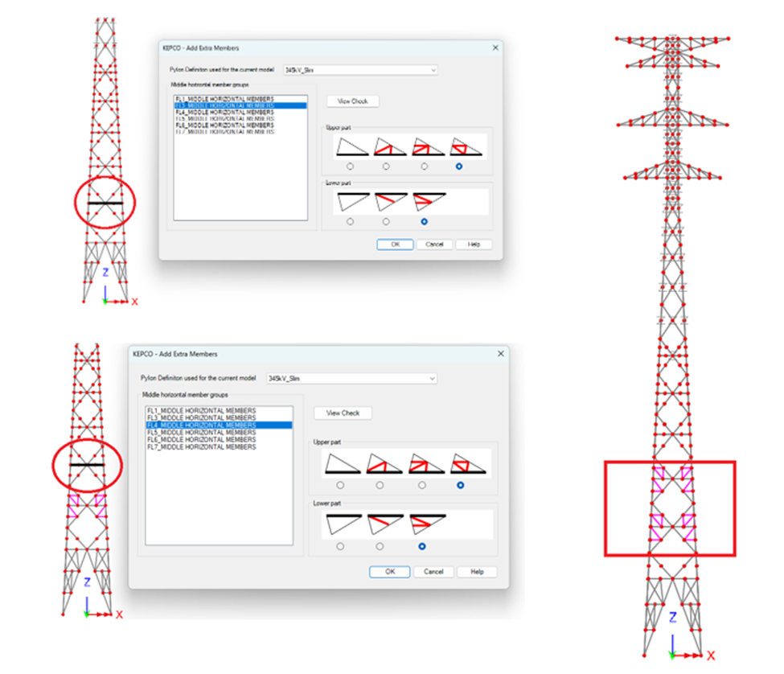Confirm with OK in the bottom dialog

click(x=390, y=572)
